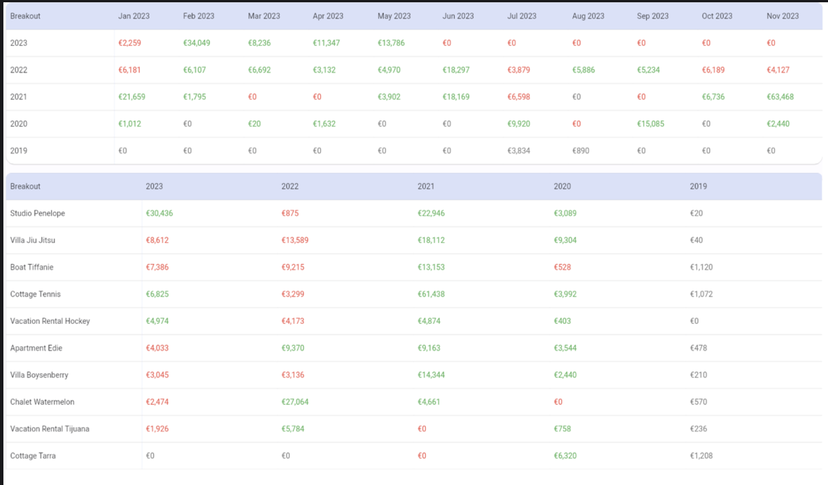Click the Nov 2023 column header
Viewport: 828px width, 485px height.
(x=782, y=16)
